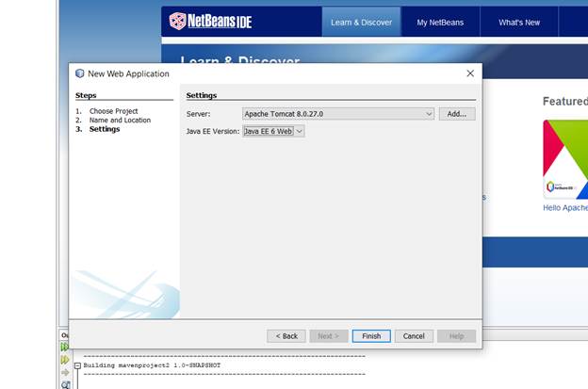Click the Name and Location step text

pyautogui.click(x=120, y=120)
